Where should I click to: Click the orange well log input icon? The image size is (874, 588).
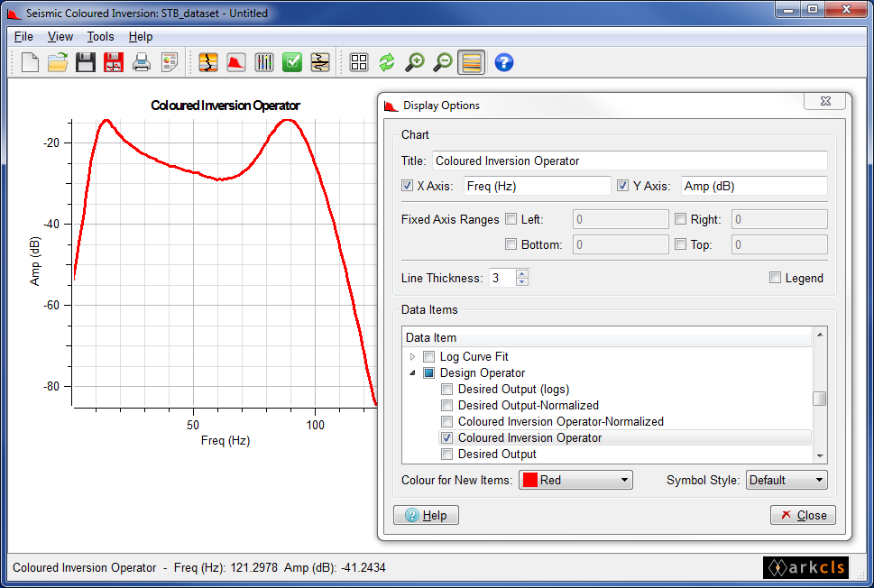point(208,62)
